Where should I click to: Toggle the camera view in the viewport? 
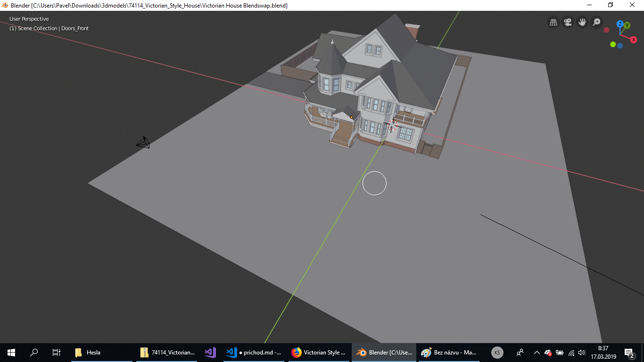(x=568, y=22)
